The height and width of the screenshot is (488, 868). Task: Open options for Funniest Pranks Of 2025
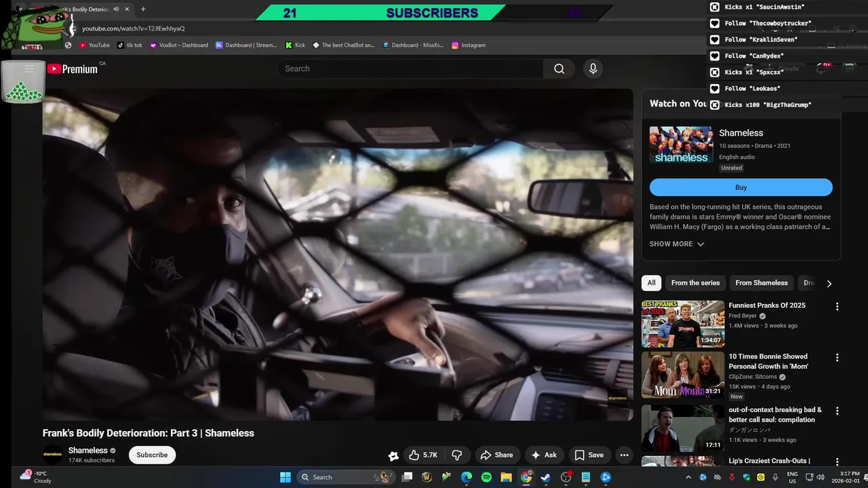[837, 306]
